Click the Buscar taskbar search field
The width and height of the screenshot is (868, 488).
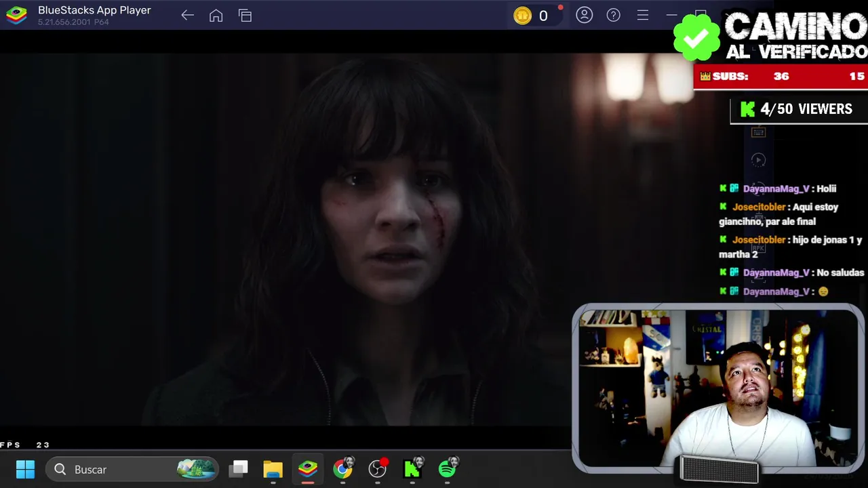pos(132,469)
